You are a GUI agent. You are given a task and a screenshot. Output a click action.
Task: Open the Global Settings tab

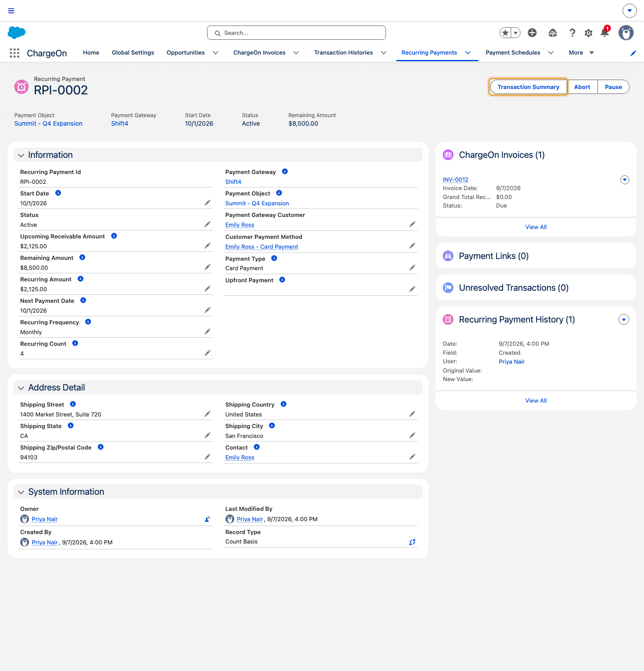133,53
